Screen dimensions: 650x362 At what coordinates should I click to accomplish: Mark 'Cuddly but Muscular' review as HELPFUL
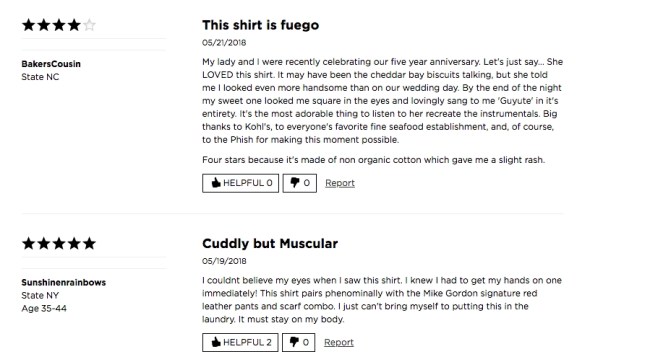[240, 343]
